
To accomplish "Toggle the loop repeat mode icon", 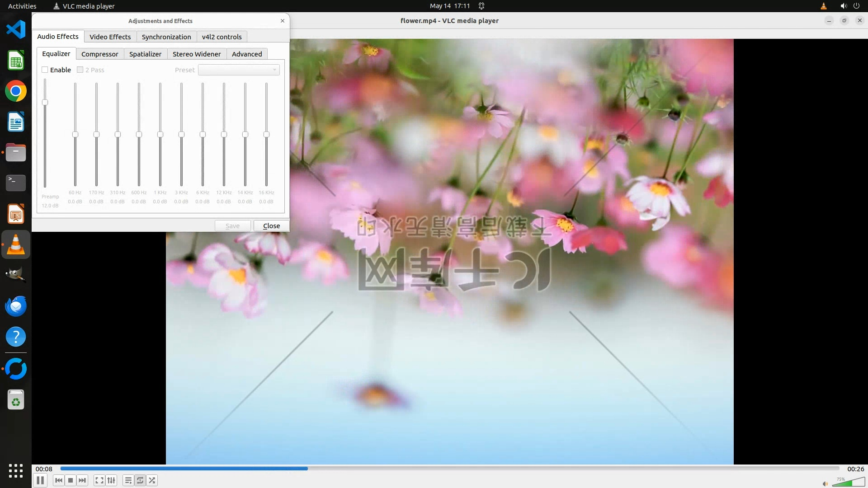I will 140,480.
